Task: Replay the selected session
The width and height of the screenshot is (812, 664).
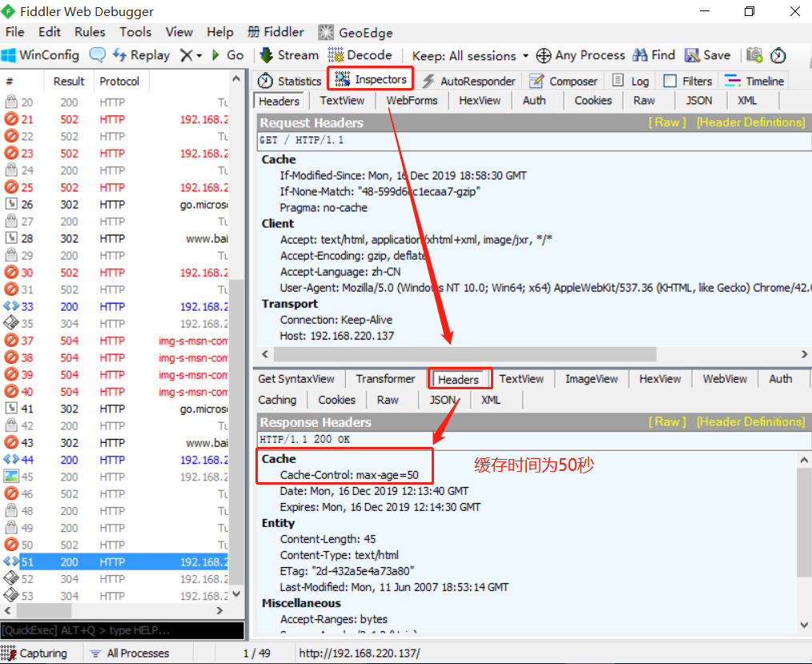Action: pyautogui.click(x=142, y=55)
